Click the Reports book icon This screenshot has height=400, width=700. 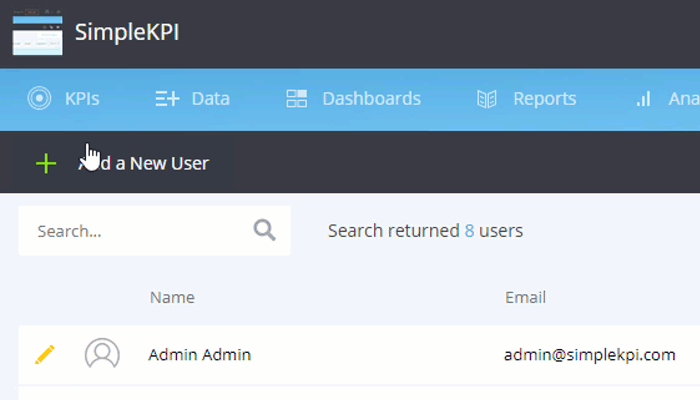pyautogui.click(x=487, y=99)
